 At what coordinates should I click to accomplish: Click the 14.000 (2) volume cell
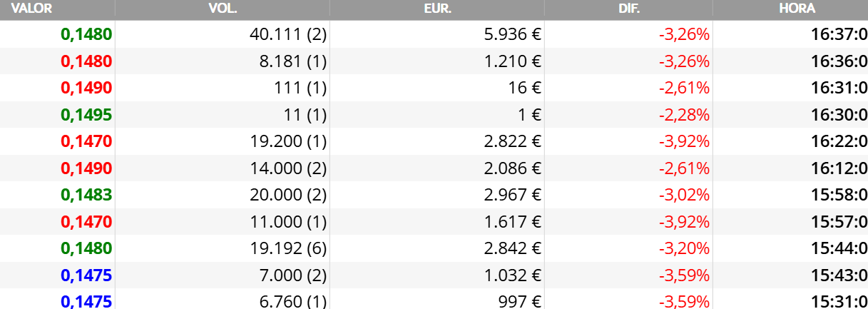click(288, 168)
